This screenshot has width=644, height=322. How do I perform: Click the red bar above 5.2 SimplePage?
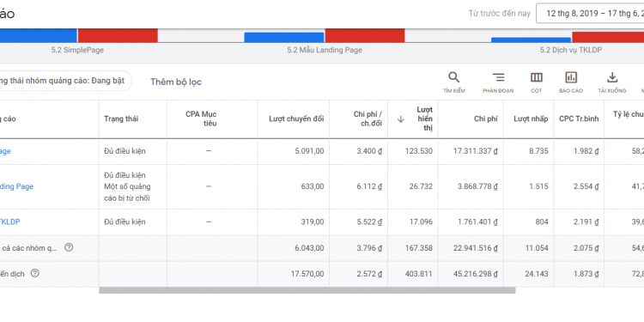coord(118,36)
